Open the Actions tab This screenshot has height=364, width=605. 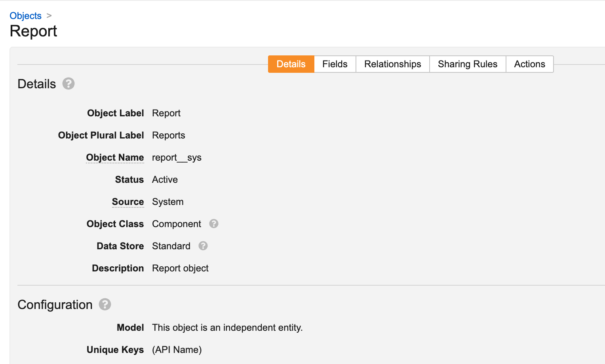click(x=529, y=64)
